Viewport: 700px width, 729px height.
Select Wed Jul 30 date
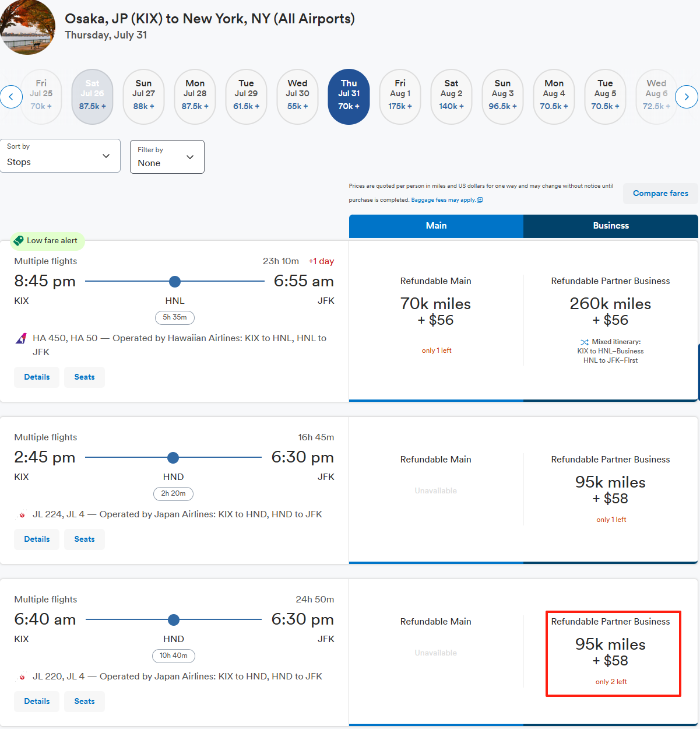tap(297, 97)
